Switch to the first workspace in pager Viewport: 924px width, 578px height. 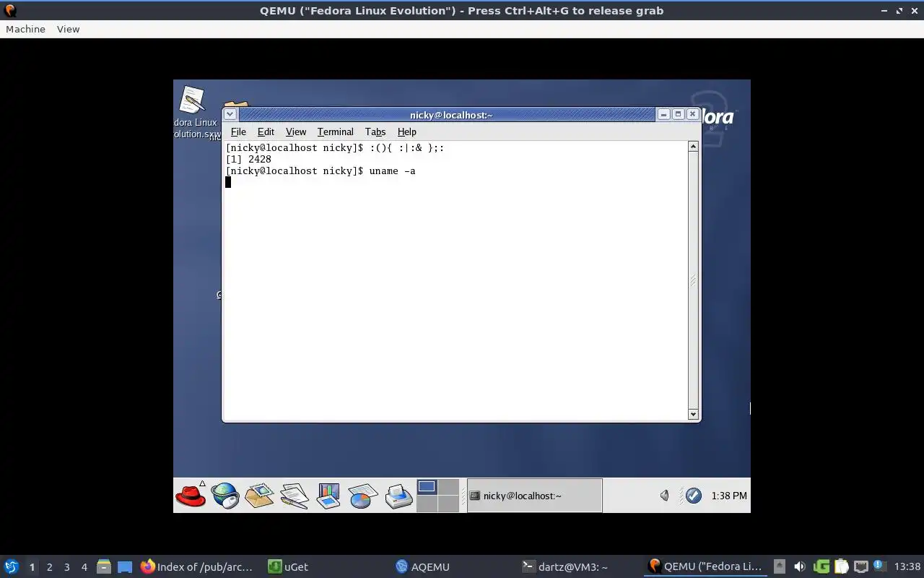[427, 487]
